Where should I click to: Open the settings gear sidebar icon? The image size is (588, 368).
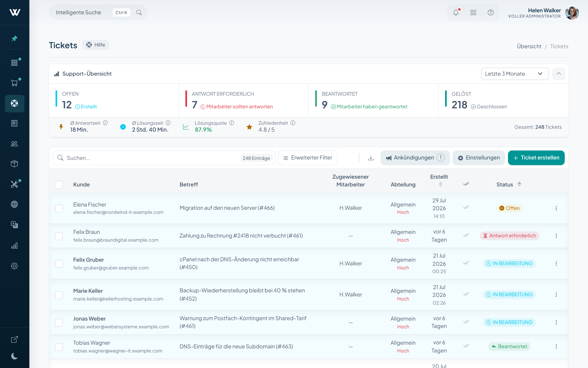(x=14, y=266)
